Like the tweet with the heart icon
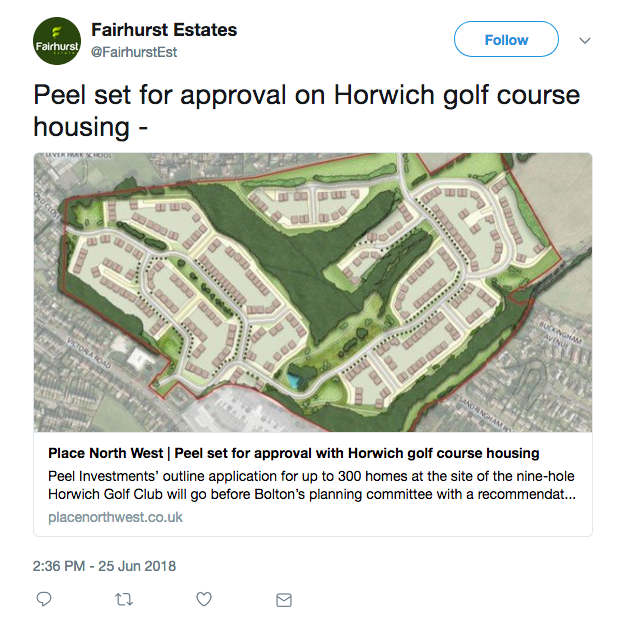627x622 pixels. [204, 599]
